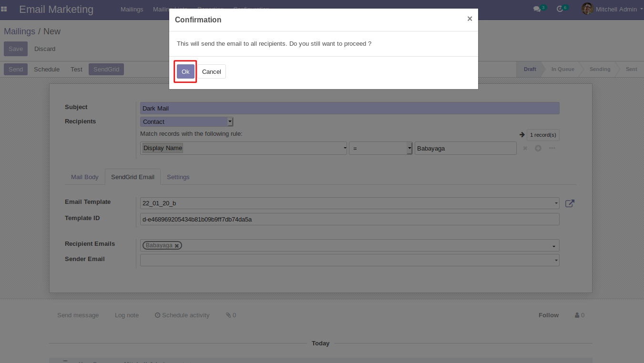Image resolution: width=644 pixels, height=363 pixels.
Task: Click the Test button
Action: tap(76, 70)
